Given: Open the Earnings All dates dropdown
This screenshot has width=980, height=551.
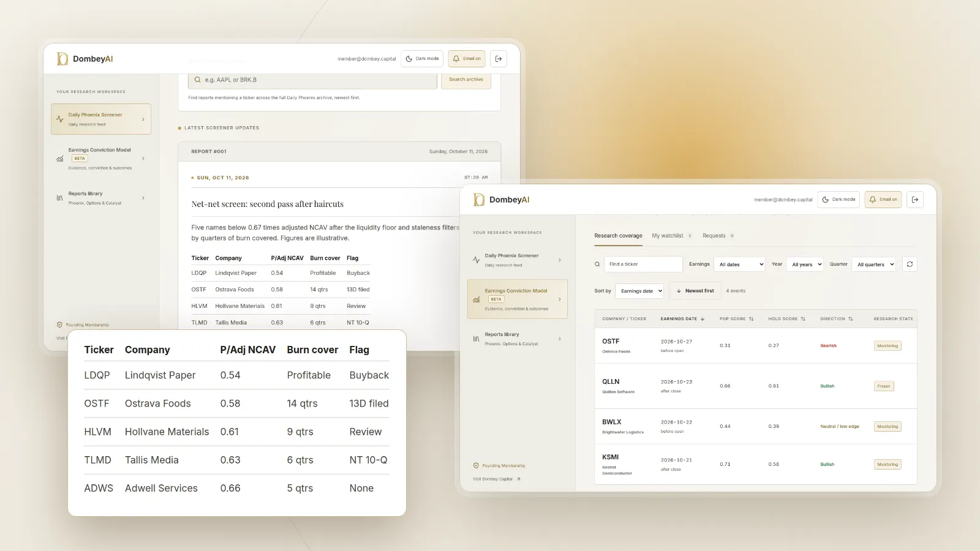Looking at the screenshot, I should 740,264.
